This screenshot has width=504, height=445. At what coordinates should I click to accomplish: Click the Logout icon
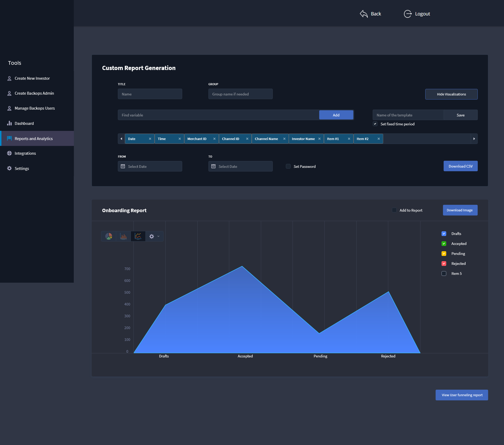[408, 14]
